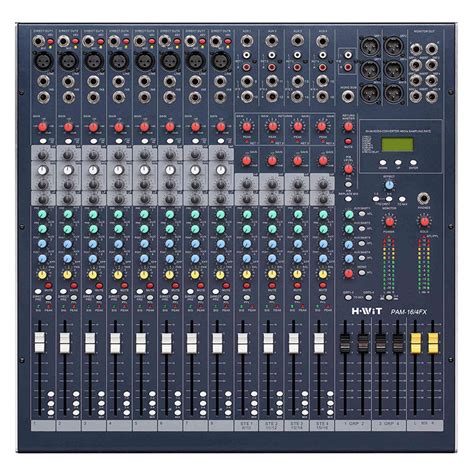
Task: Click the green LCD effects display
Action: point(397,145)
